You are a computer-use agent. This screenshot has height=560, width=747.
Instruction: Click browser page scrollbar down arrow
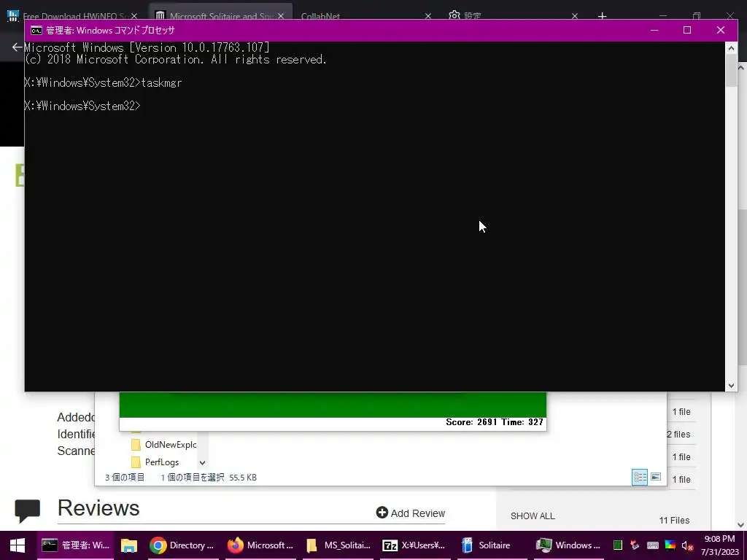click(x=741, y=525)
